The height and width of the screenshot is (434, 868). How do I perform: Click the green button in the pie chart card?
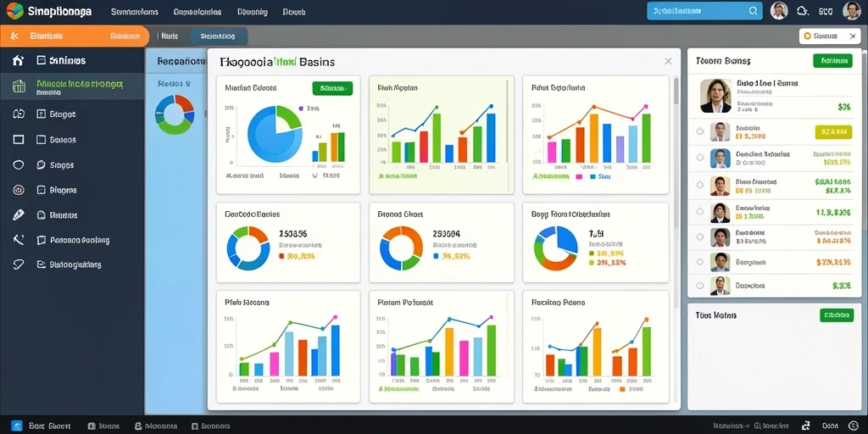tap(332, 88)
